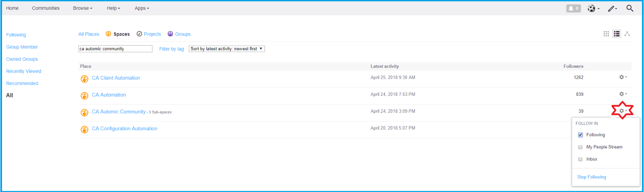Click the FOLLOW IN heading

(x=587, y=124)
